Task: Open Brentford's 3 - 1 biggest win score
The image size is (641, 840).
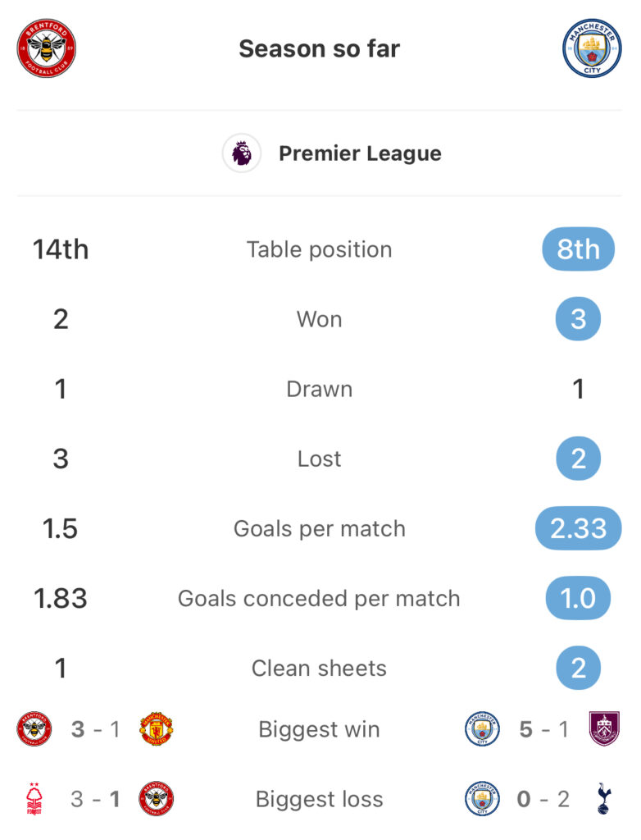Action: (95, 728)
